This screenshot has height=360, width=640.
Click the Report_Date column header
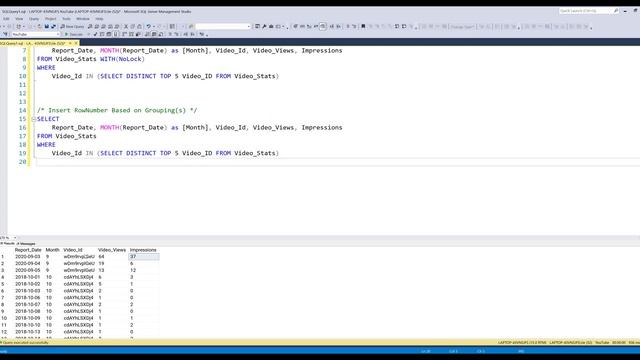click(x=28, y=250)
